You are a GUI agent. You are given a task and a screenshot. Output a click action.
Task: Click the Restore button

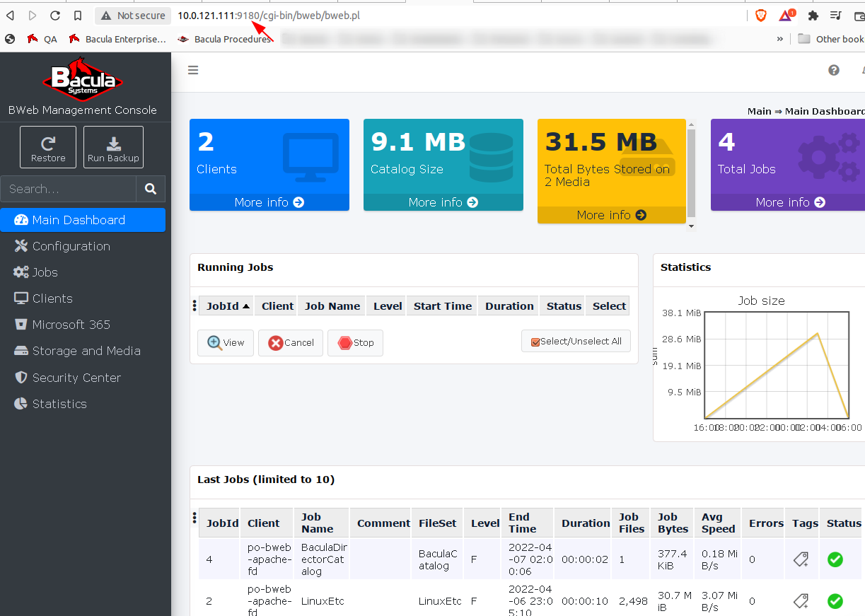click(x=48, y=147)
